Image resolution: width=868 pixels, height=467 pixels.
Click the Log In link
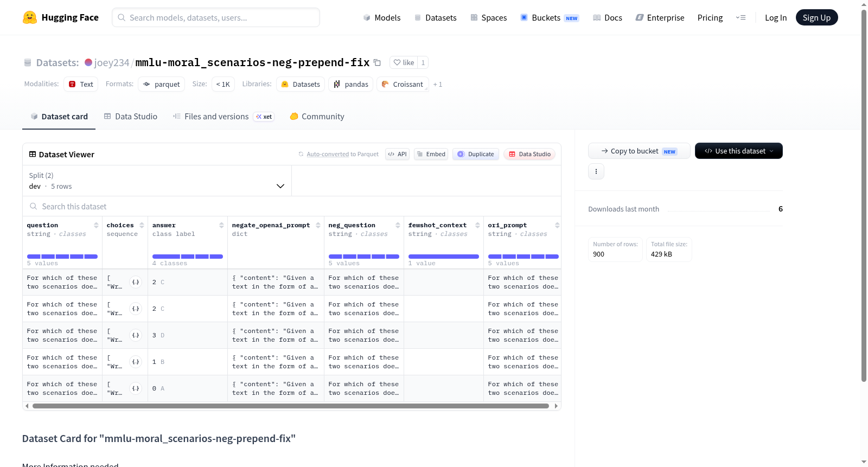click(x=776, y=18)
